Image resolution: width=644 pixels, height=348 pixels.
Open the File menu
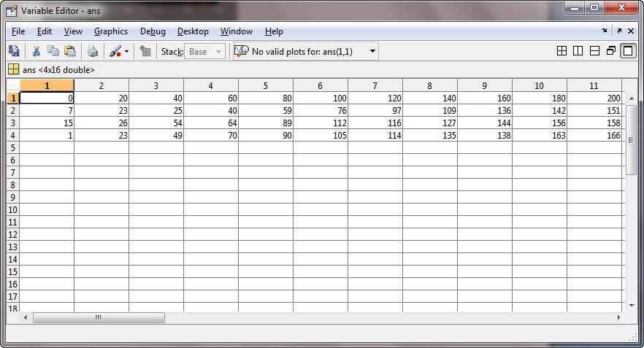click(x=18, y=31)
